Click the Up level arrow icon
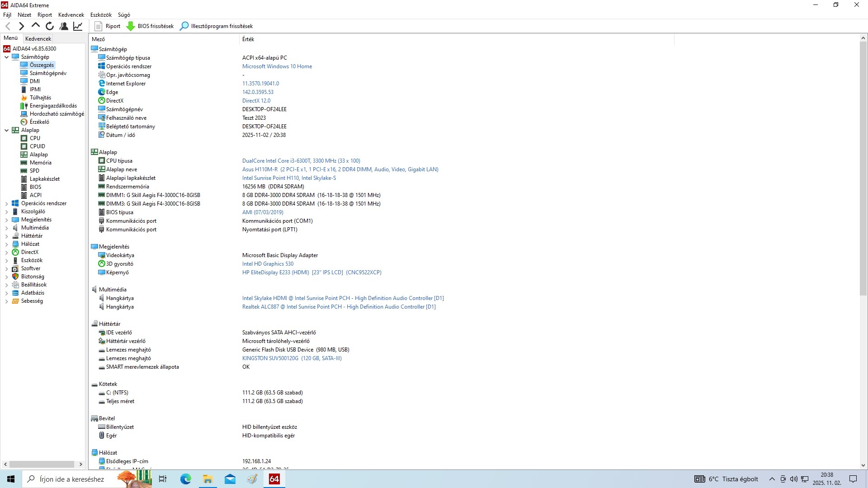868x488 pixels. coord(36,26)
